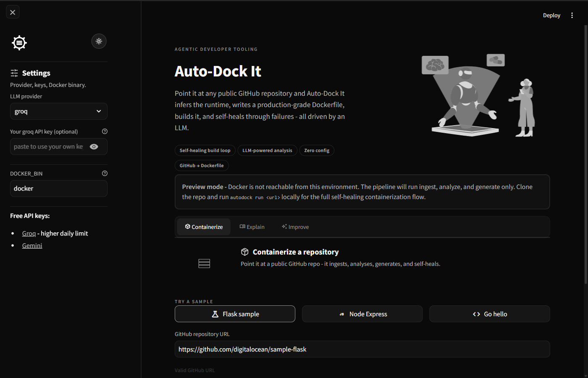Viewport: 588px width, 378px height.
Task: Choose the Flask sample button
Action: point(235,314)
